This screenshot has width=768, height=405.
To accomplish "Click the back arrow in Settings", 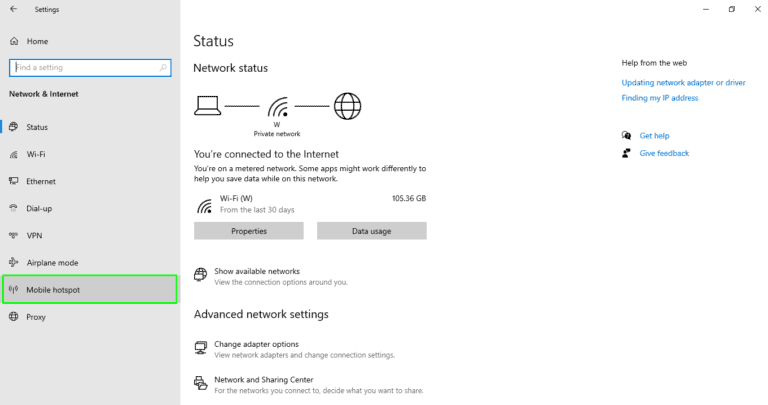I will [13, 9].
